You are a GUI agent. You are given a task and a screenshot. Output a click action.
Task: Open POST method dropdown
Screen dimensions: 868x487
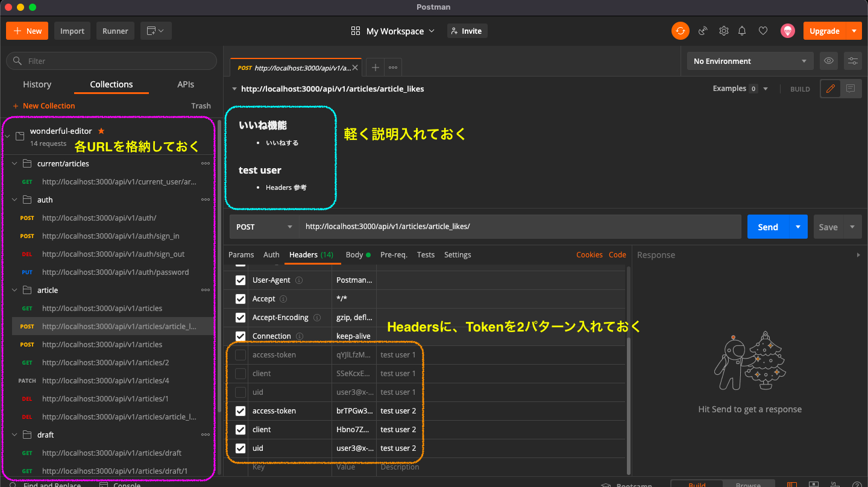pos(264,227)
